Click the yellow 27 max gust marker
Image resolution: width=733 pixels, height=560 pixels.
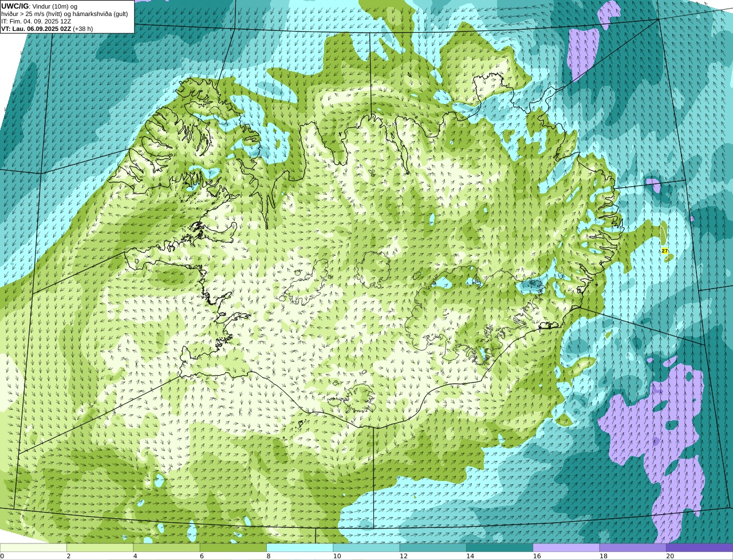pyautogui.click(x=665, y=251)
